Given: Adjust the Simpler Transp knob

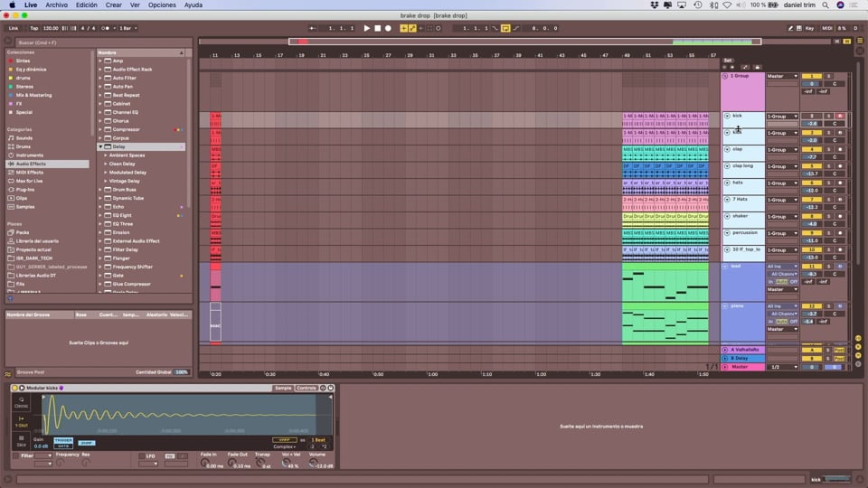Looking at the screenshot, I should point(259,463).
